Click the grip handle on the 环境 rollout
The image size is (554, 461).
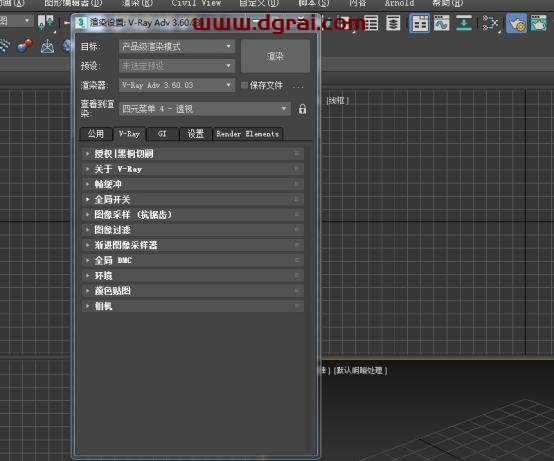[296, 276]
